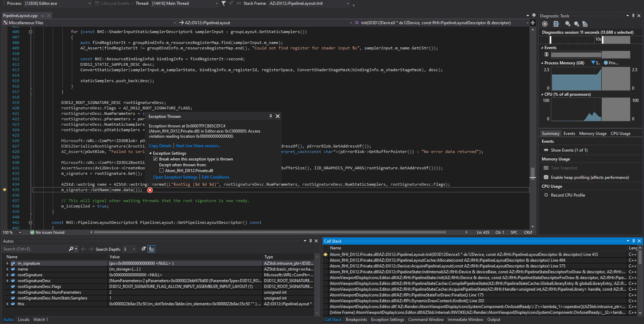The height and width of the screenshot is (324, 644).
Task: Click the red exception error marker
Action: 150,190
